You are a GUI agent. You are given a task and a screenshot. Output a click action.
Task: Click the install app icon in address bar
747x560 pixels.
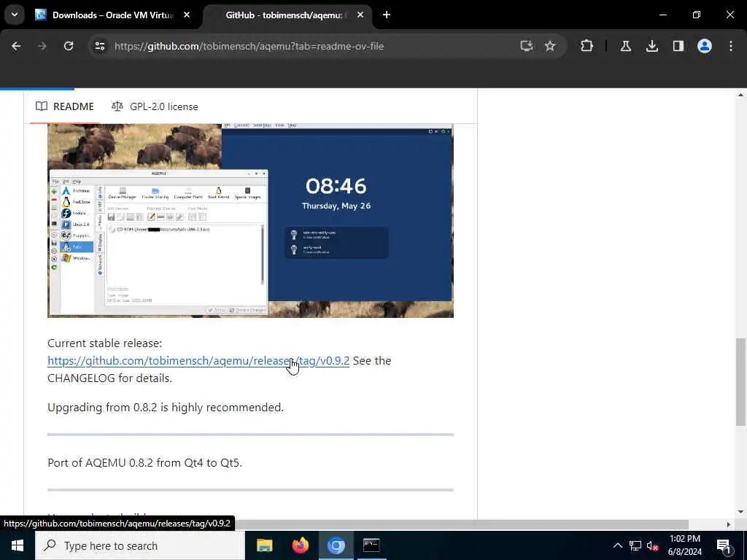527,46
